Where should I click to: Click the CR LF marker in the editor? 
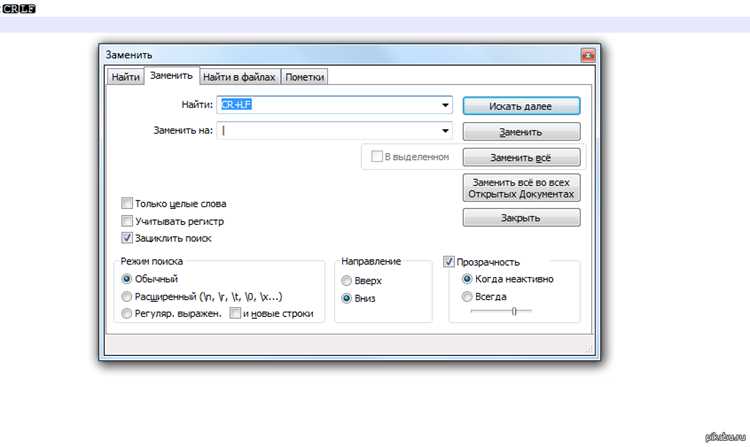[19, 8]
